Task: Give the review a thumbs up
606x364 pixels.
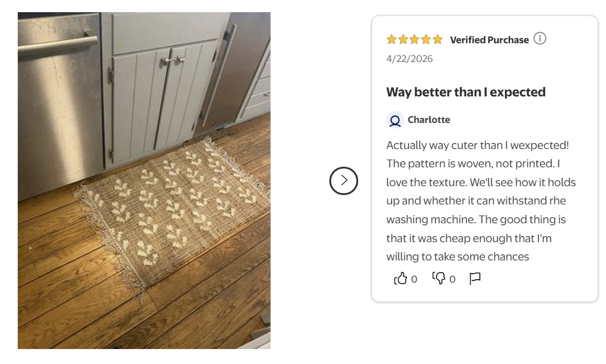Action: (400, 278)
